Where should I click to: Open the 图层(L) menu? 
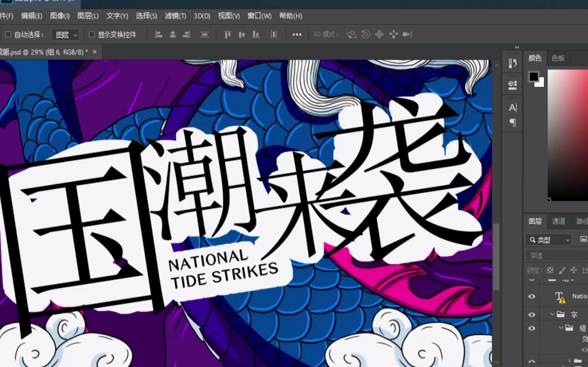tap(88, 16)
